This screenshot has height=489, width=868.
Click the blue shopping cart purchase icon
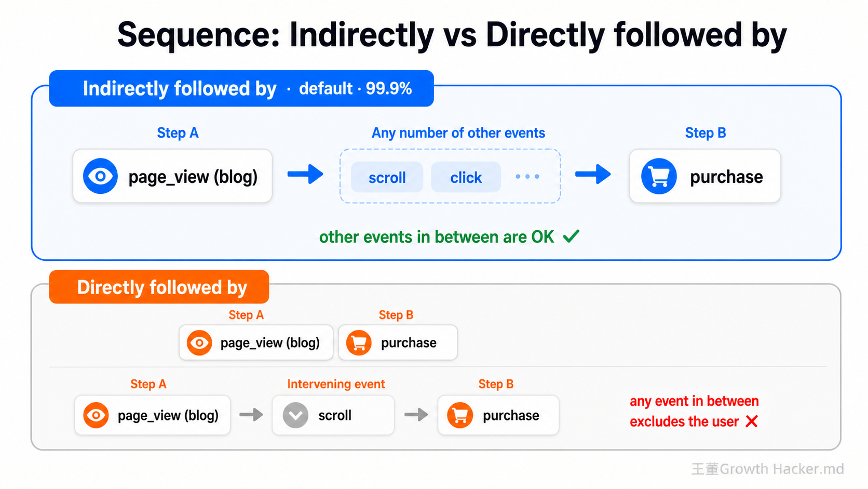pyautogui.click(x=659, y=176)
